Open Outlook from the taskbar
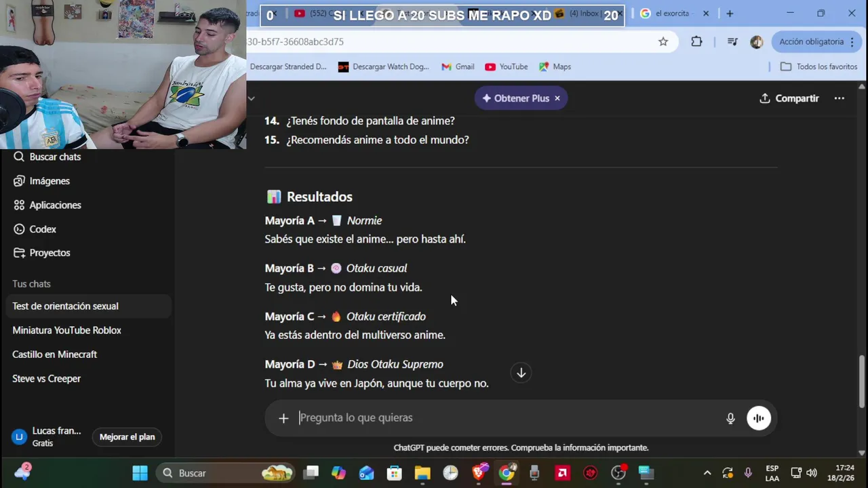The image size is (868, 488). (367, 473)
